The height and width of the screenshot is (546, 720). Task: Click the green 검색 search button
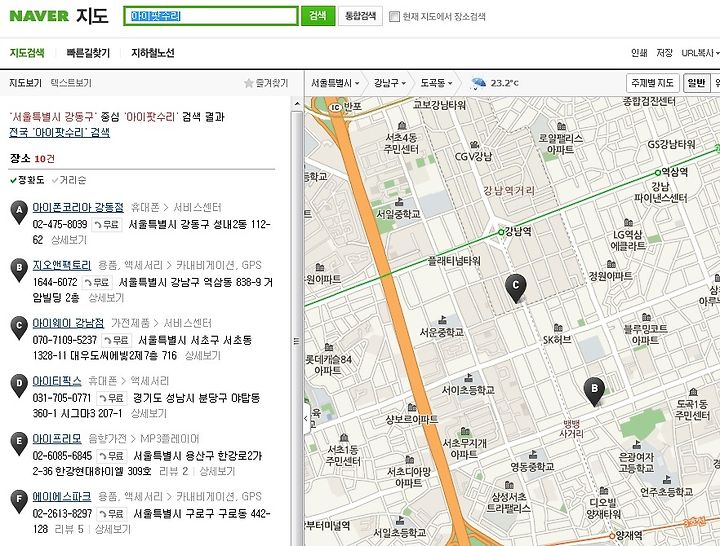[x=318, y=16]
